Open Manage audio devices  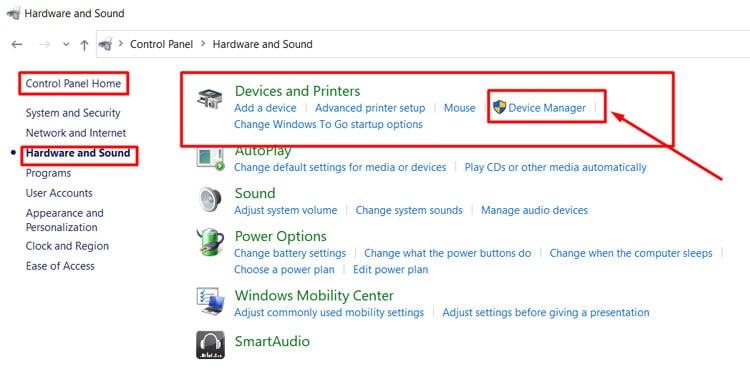[534, 210]
